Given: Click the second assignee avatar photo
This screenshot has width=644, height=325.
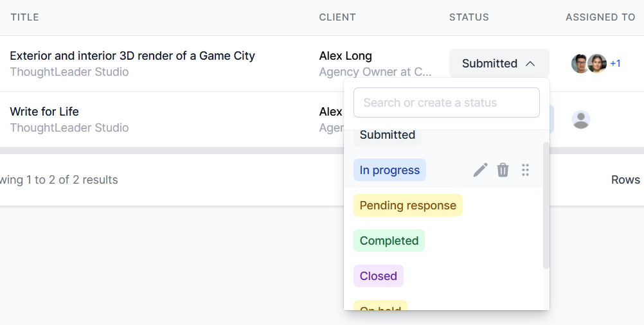Looking at the screenshot, I should [597, 64].
